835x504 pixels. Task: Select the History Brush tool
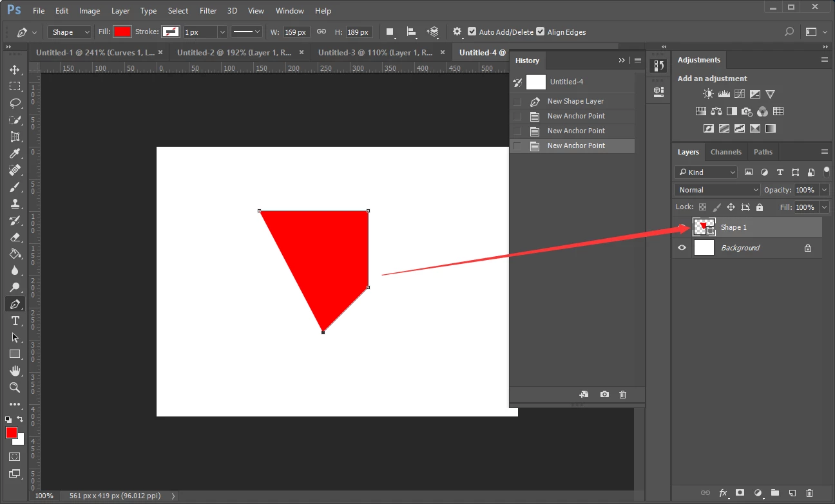pyautogui.click(x=15, y=220)
